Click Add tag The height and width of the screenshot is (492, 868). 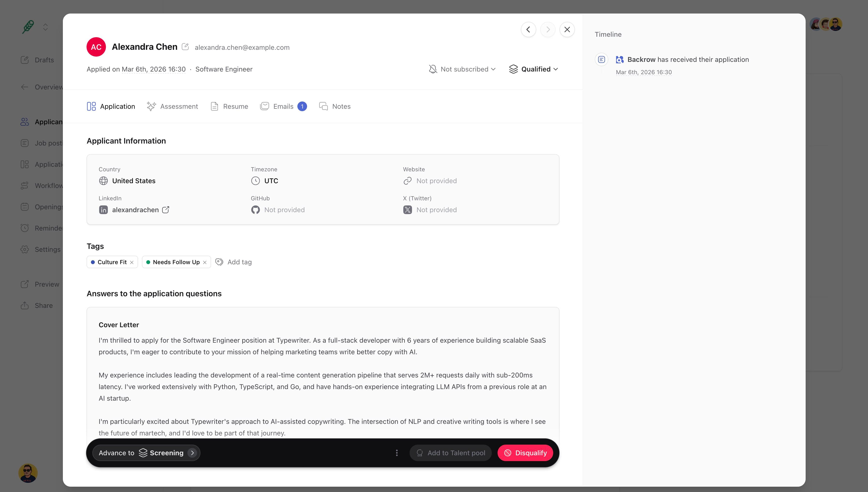tap(234, 262)
